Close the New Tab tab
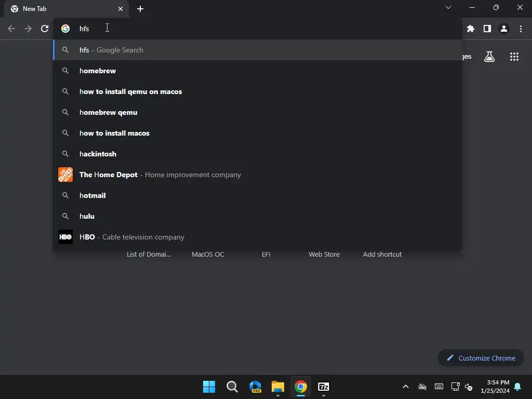This screenshot has width=532, height=399. coord(121,9)
